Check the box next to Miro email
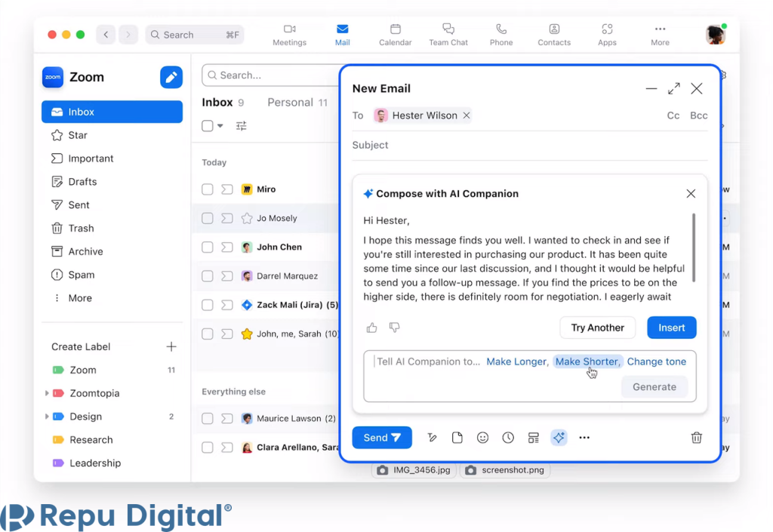 [x=208, y=189]
